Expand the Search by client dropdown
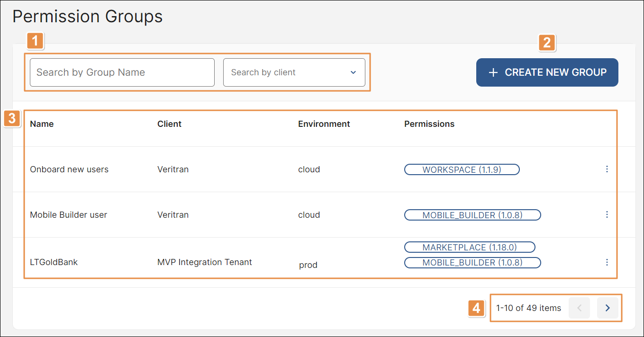Viewport: 644px width, 337px height. click(x=294, y=72)
